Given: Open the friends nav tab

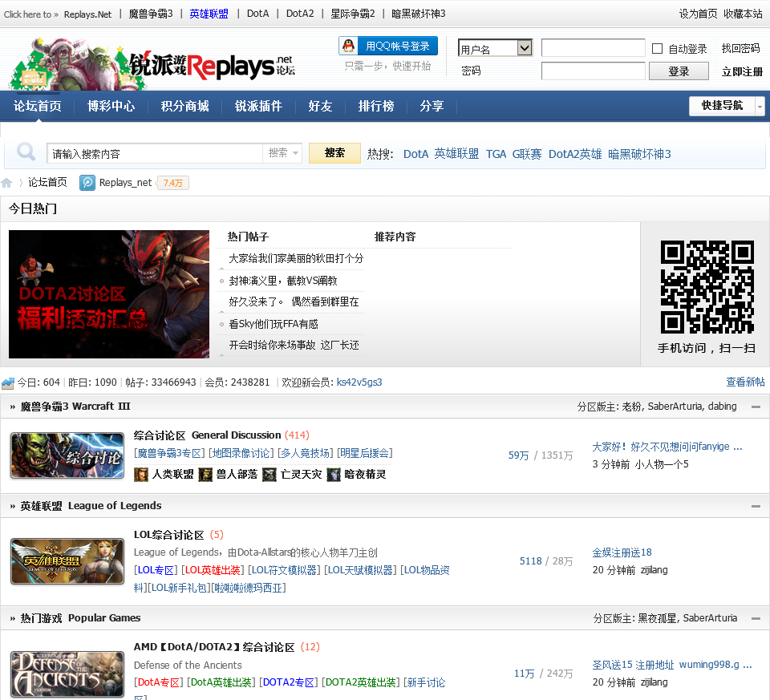Looking at the screenshot, I should pos(320,106).
